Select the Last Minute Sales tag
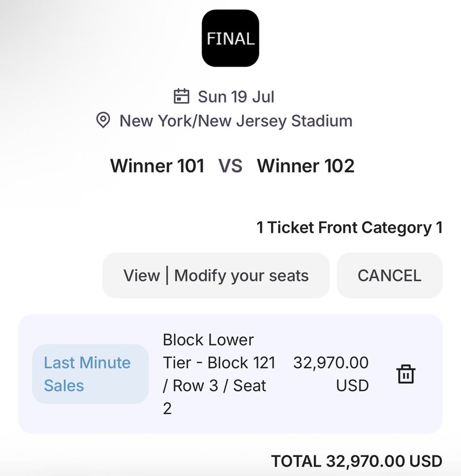The height and width of the screenshot is (476, 461). (x=91, y=374)
